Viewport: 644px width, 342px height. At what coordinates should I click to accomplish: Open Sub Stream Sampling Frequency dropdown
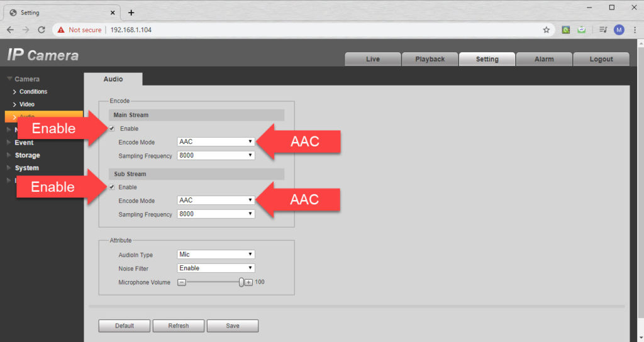pos(216,214)
